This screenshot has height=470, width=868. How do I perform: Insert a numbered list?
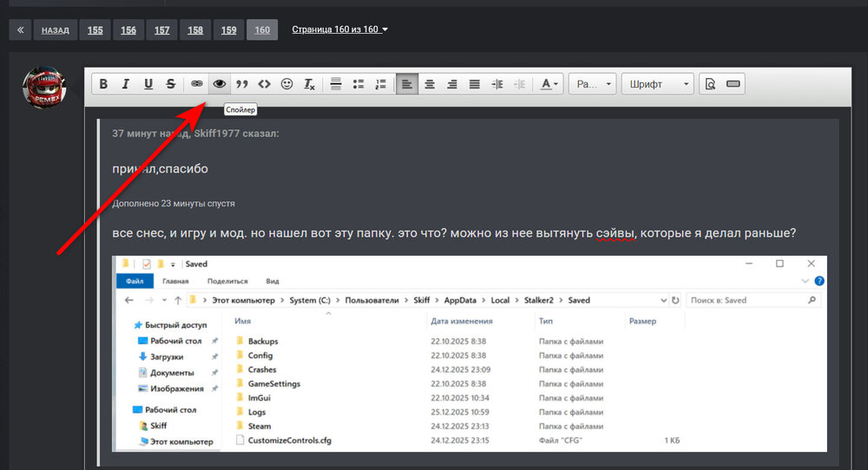380,84
